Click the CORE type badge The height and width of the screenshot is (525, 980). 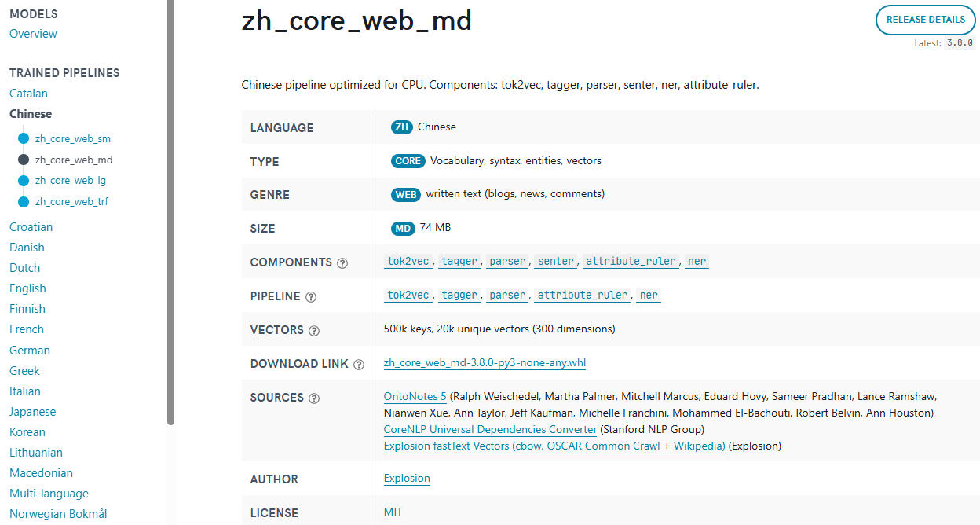click(x=408, y=161)
